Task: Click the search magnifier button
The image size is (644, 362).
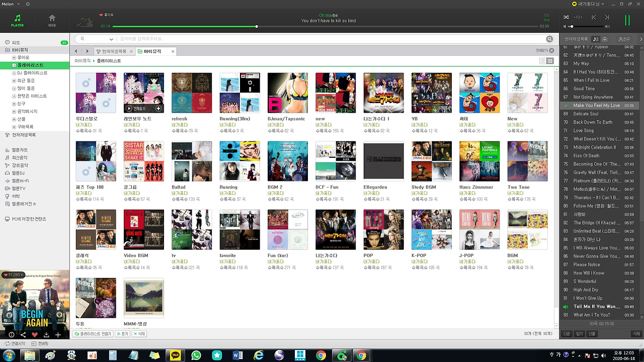Action: tap(549, 39)
